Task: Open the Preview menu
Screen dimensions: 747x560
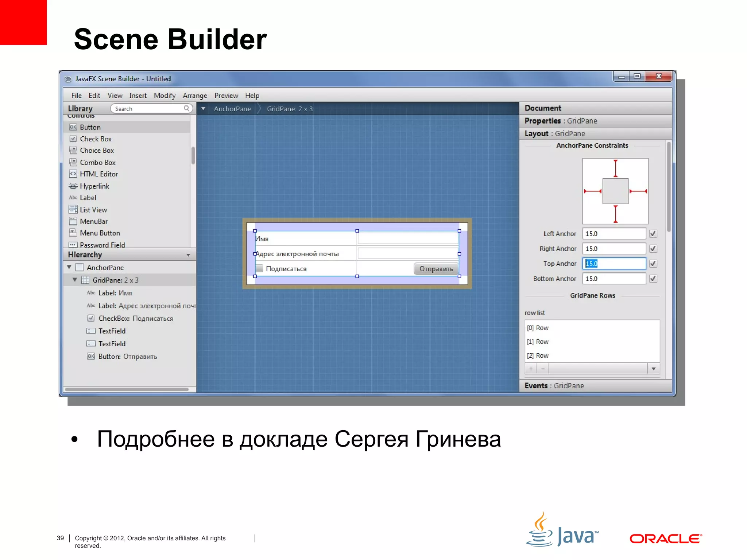Action: click(226, 96)
